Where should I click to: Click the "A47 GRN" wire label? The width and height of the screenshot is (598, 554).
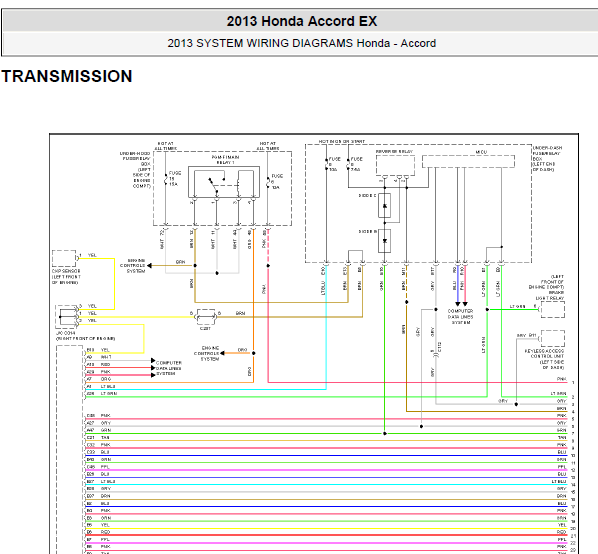tap(98, 430)
